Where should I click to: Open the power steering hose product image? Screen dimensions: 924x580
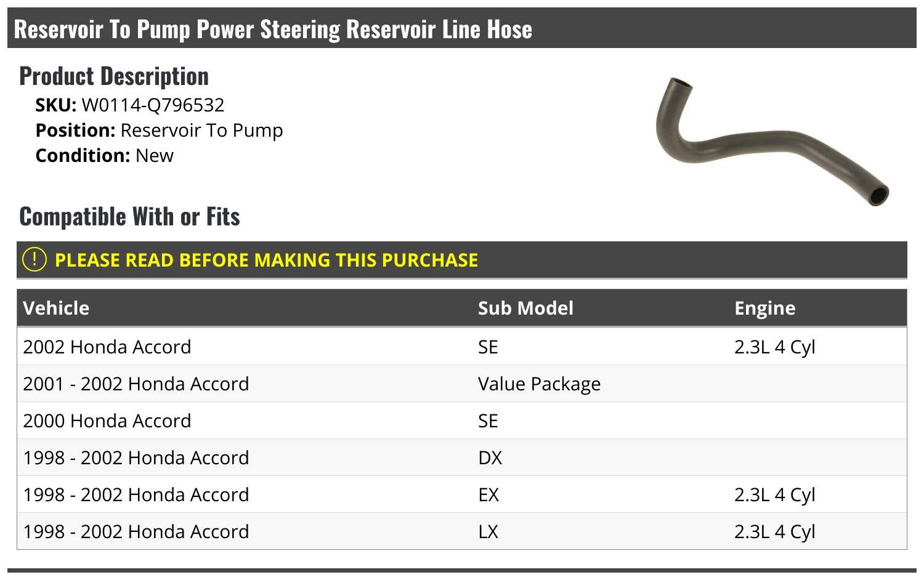pos(771,141)
